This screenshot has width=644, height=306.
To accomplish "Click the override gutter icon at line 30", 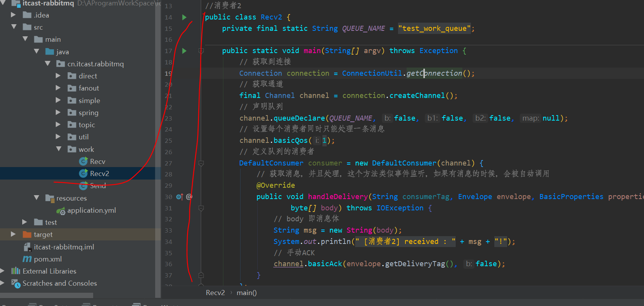I will pos(180,197).
